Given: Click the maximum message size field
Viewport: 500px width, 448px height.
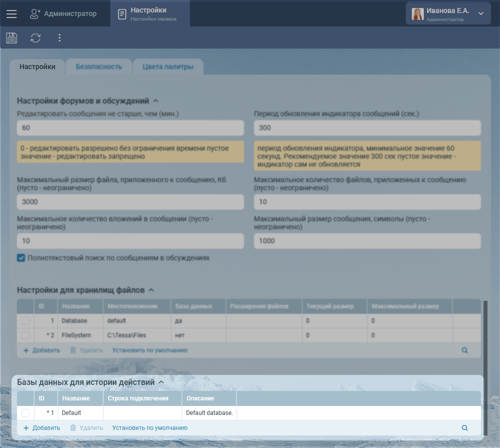Looking at the screenshot, I should 367,241.
